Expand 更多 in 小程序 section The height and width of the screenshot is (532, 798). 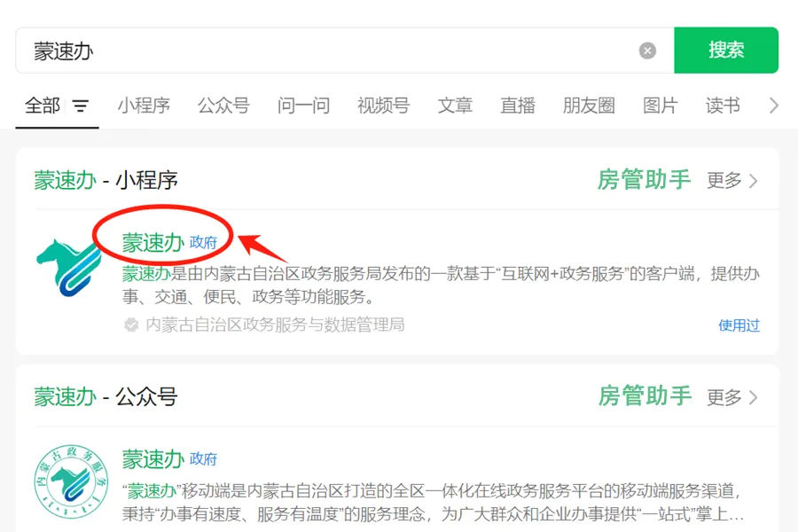(x=731, y=180)
